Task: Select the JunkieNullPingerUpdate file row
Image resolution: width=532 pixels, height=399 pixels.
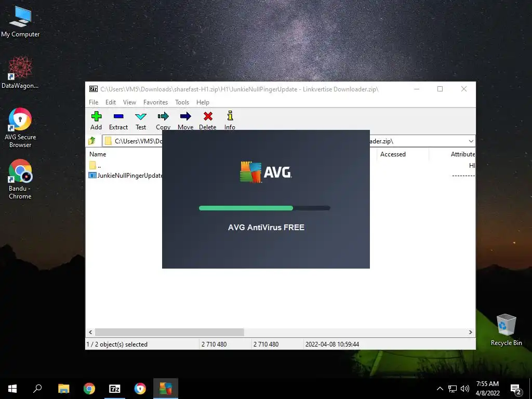Action: click(x=125, y=176)
